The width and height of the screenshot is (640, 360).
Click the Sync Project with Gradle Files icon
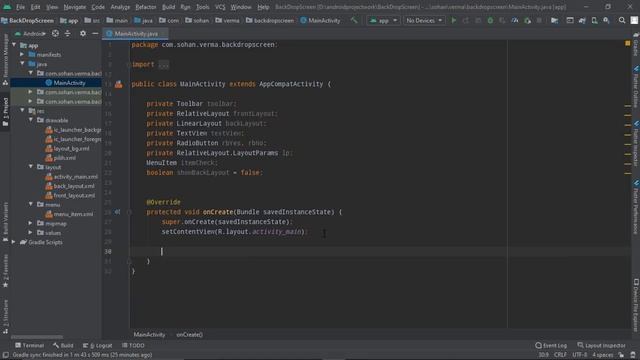click(x=582, y=20)
